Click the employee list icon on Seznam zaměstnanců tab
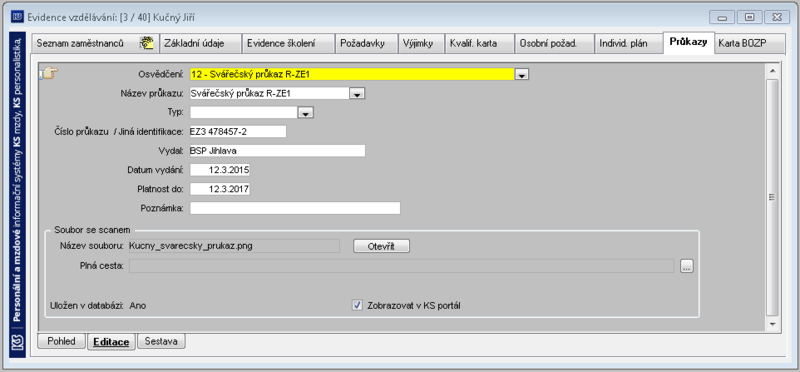 click(x=147, y=43)
